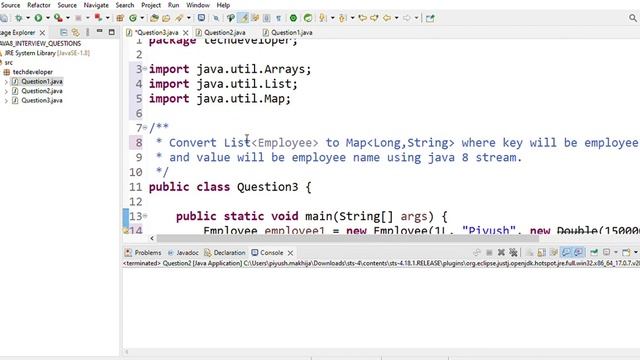Click Collapse All in Package Explorer

point(63,32)
